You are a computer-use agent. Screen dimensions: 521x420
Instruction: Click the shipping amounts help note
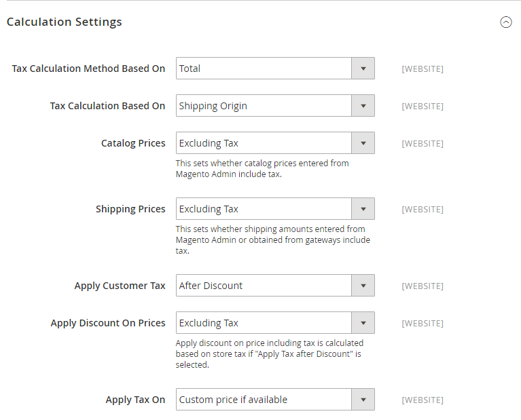point(273,240)
